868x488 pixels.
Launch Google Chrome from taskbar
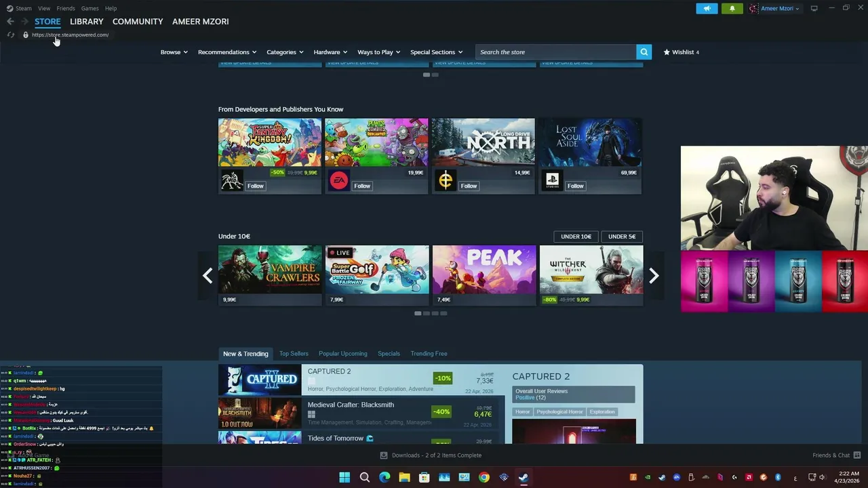484,477
